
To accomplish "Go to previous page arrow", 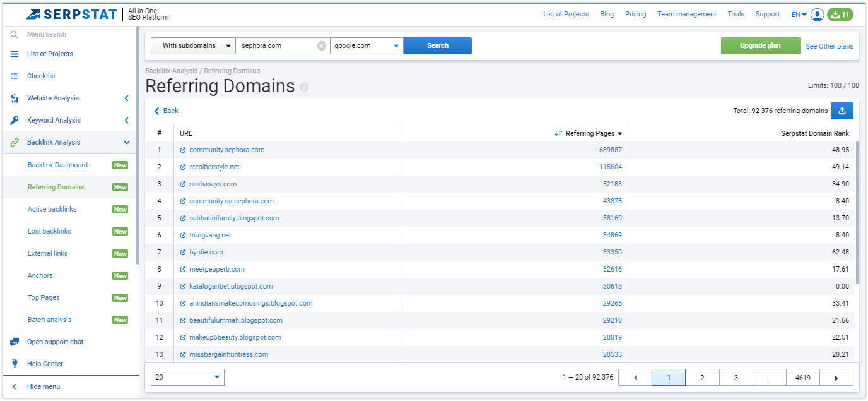I will click(x=635, y=378).
